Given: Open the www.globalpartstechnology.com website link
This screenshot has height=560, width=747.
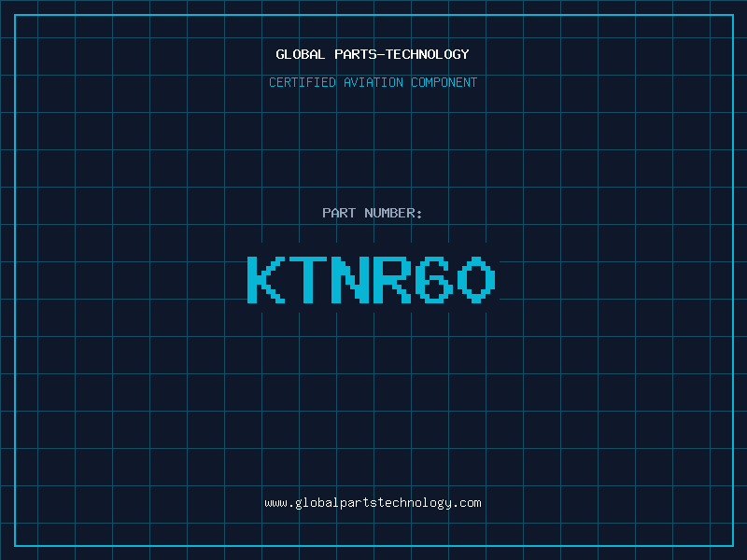Looking at the screenshot, I should tap(373, 503).
